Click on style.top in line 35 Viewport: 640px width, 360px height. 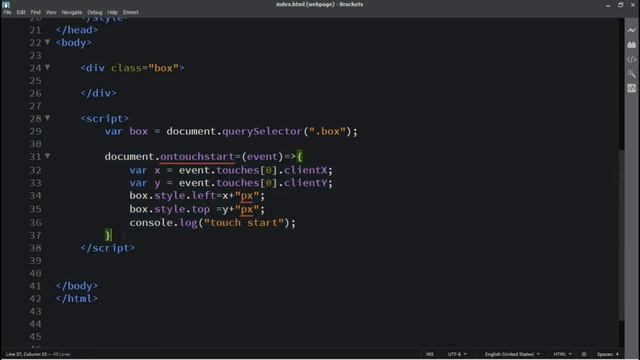182,209
